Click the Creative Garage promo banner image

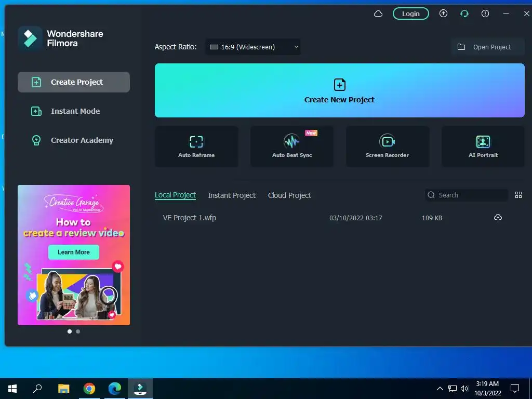coord(74,255)
